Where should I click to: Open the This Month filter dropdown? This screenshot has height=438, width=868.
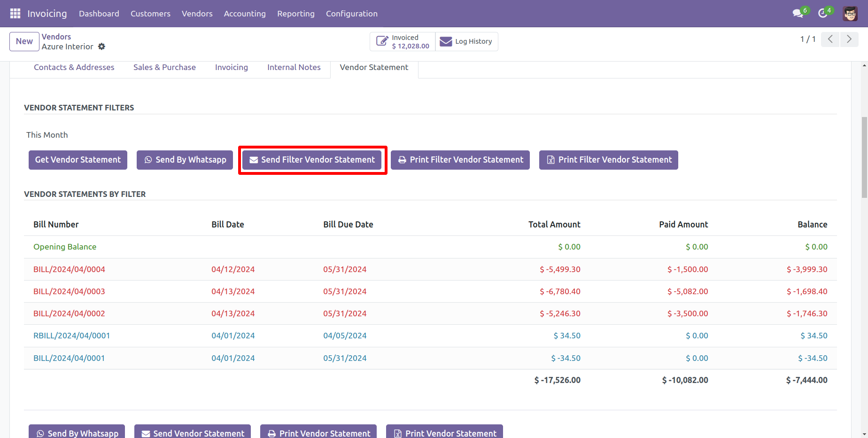47,135
